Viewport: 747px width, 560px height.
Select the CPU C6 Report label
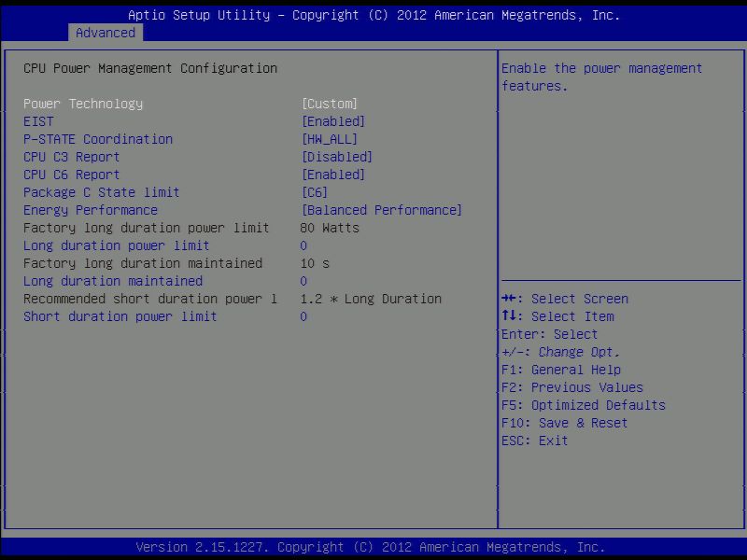pyautogui.click(x=72, y=175)
